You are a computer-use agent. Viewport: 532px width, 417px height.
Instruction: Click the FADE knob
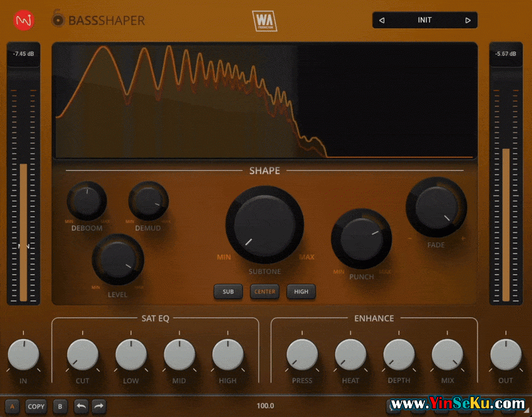[436, 207]
